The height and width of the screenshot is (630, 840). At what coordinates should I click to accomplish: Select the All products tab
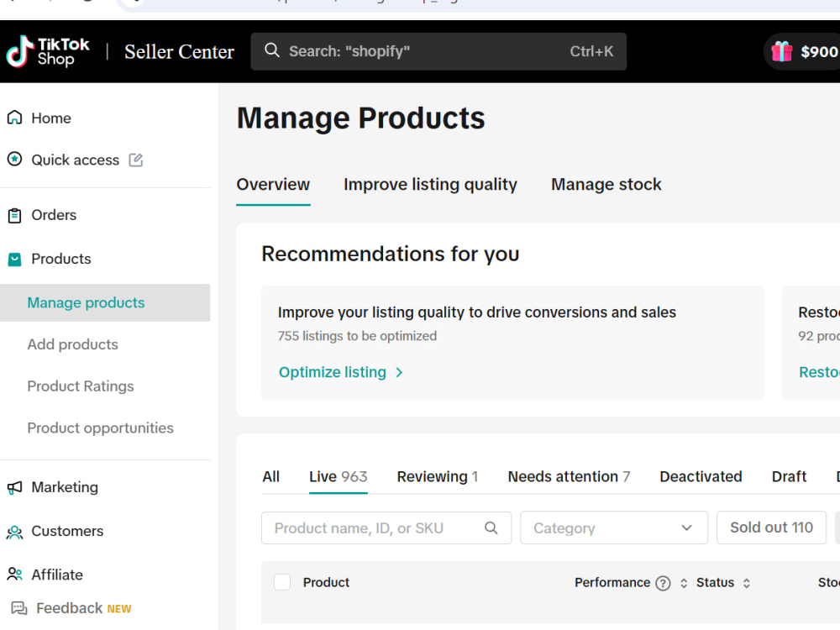tap(270, 476)
